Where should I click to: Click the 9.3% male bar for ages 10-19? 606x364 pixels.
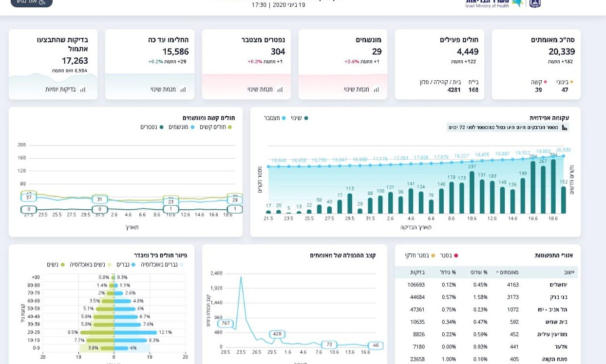point(131,340)
